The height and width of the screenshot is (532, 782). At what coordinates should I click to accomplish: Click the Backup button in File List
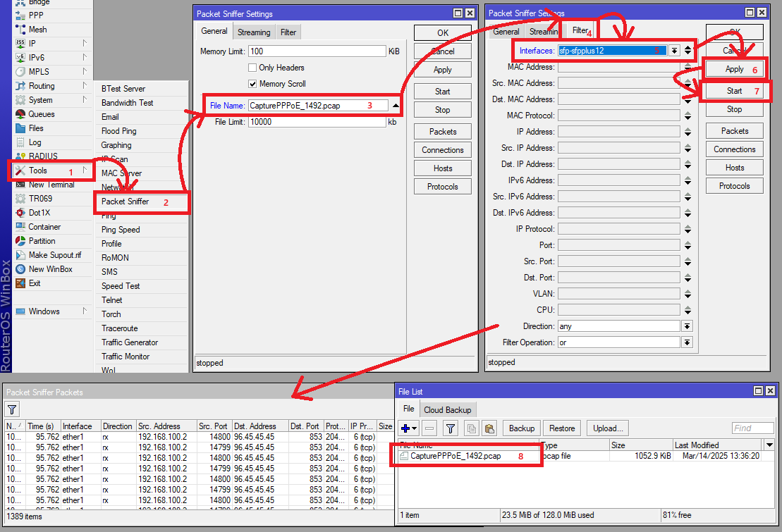522,428
